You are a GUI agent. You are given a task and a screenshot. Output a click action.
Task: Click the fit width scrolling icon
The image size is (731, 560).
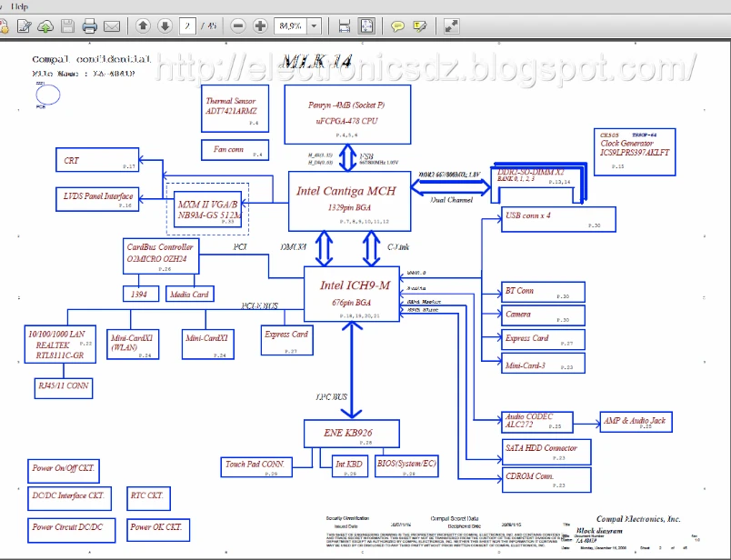pyautogui.click(x=345, y=26)
